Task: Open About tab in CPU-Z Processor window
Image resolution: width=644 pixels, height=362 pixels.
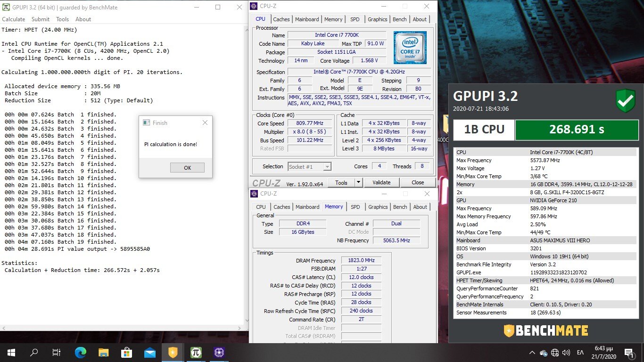Action: pyautogui.click(x=420, y=19)
